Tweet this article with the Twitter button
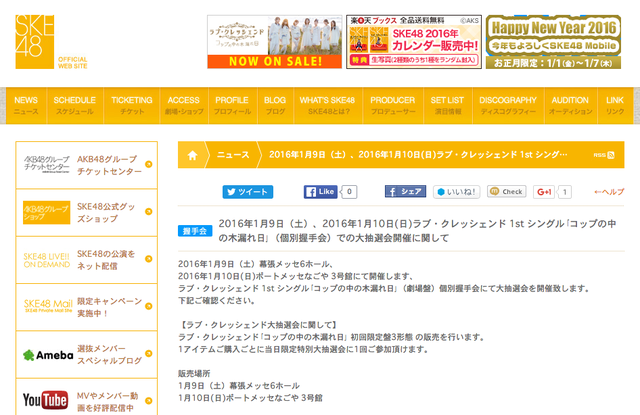The height and width of the screenshot is (415, 640). 248,192
